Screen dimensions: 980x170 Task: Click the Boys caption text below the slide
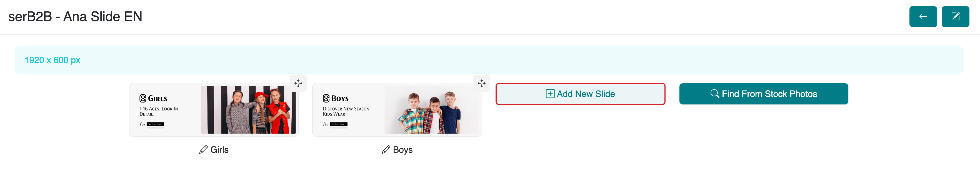point(403,150)
